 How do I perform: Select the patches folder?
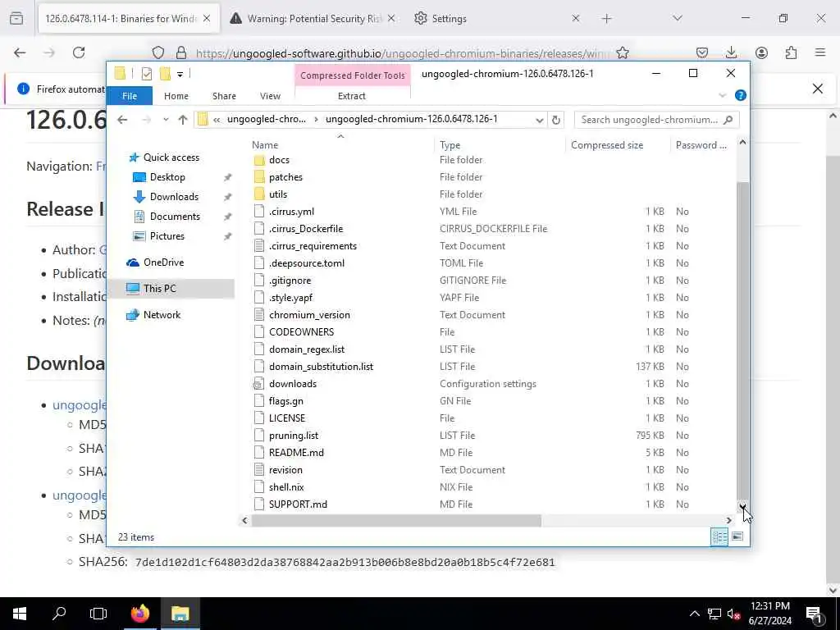click(285, 177)
